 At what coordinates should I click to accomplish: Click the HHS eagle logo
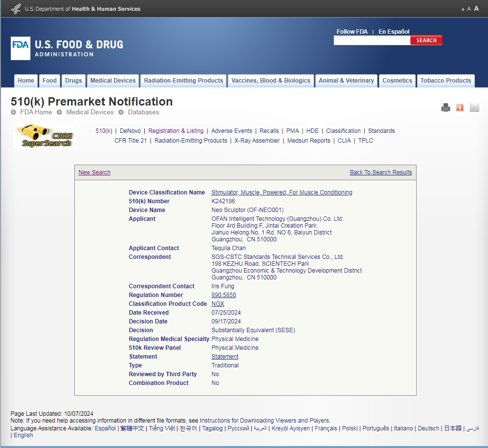(16, 9)
